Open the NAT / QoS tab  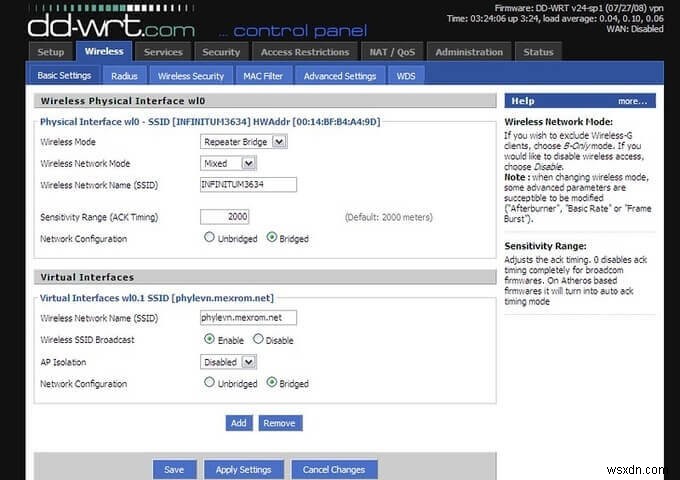[x=392, y=52]
